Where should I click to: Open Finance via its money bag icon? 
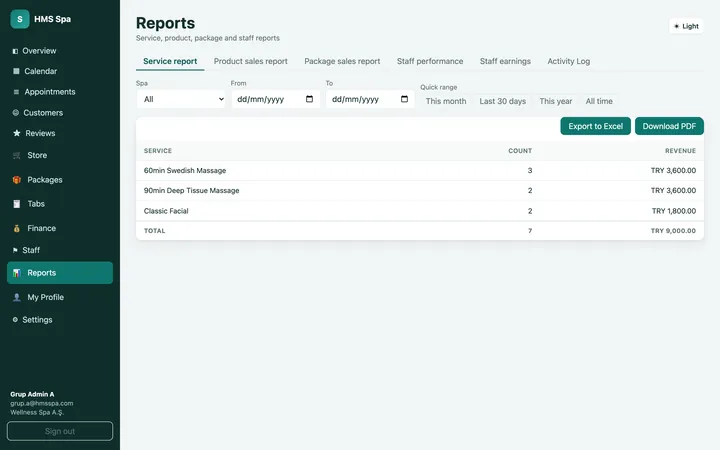pos(17,228)
